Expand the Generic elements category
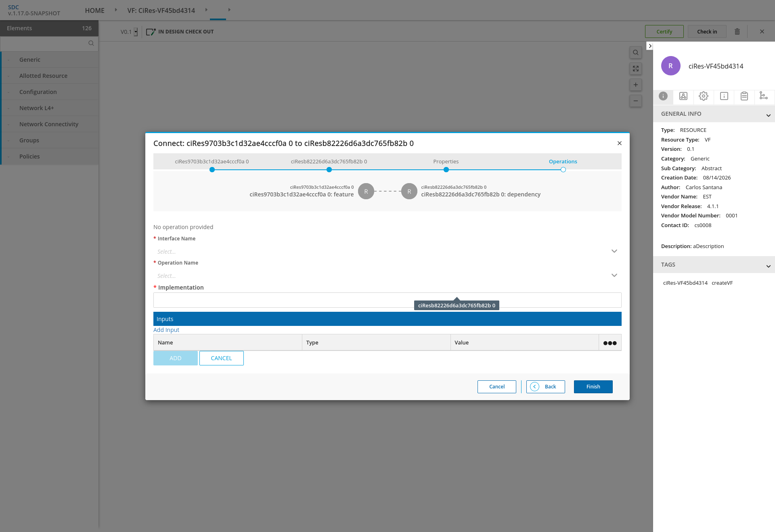This screenshot has height=532, width=775. click(50, 60)
